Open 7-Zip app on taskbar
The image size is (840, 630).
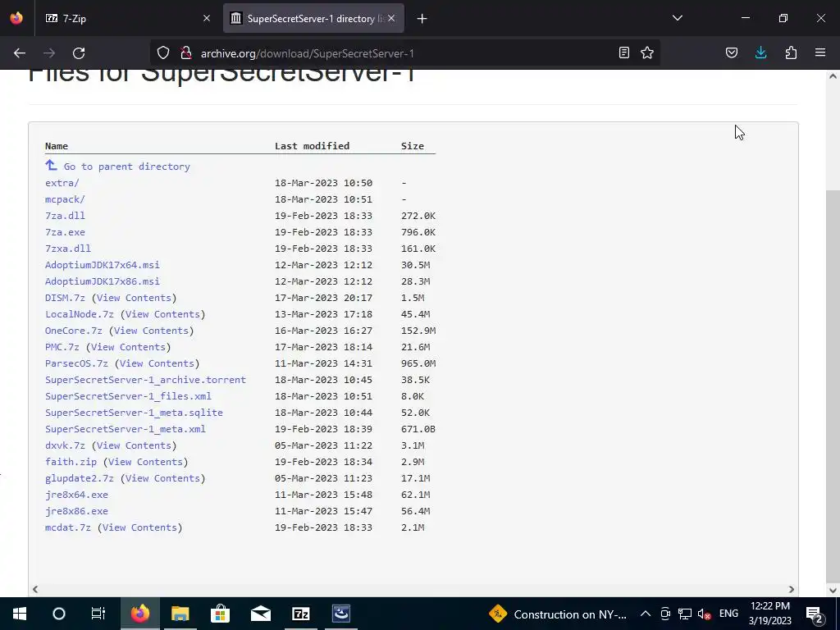[300, 614]
